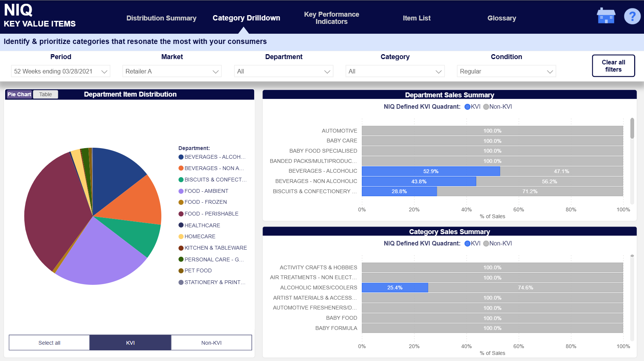
Task: Select Personal Care legend entry
Action: [211, 259]
